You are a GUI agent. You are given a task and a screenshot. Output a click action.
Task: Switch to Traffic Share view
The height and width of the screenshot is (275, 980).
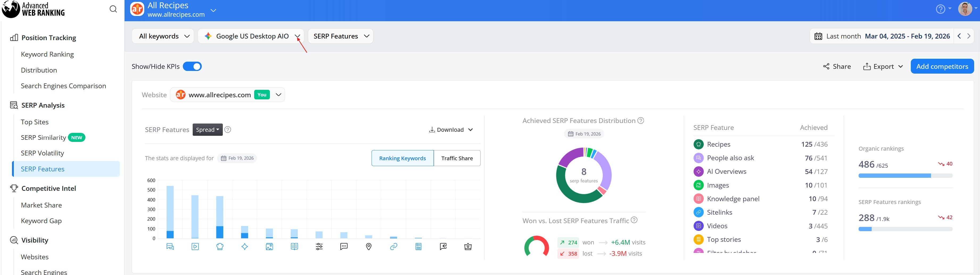coord(457,158)
